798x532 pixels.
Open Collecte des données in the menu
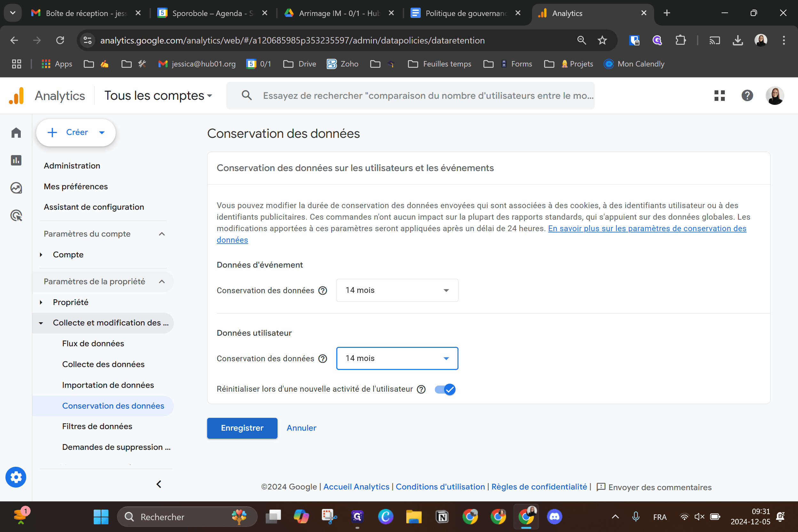pyautogui.click(x=103, y=364)
